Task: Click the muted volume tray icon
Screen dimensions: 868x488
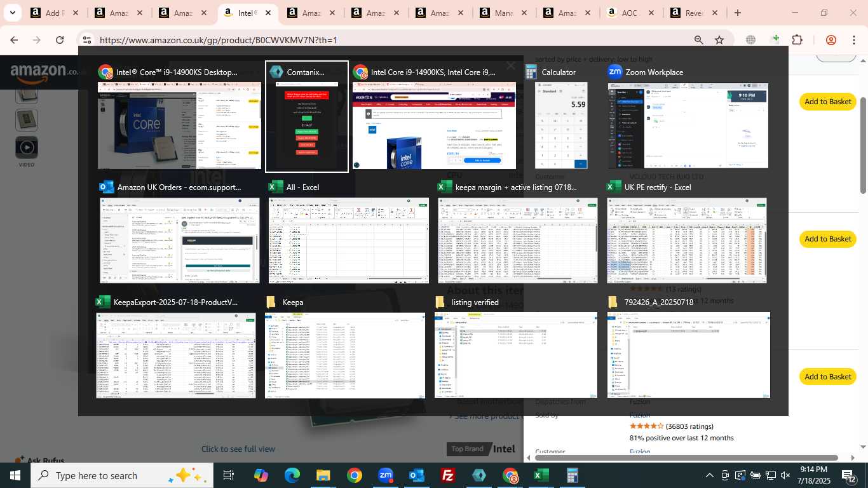Action: point(785,475)
